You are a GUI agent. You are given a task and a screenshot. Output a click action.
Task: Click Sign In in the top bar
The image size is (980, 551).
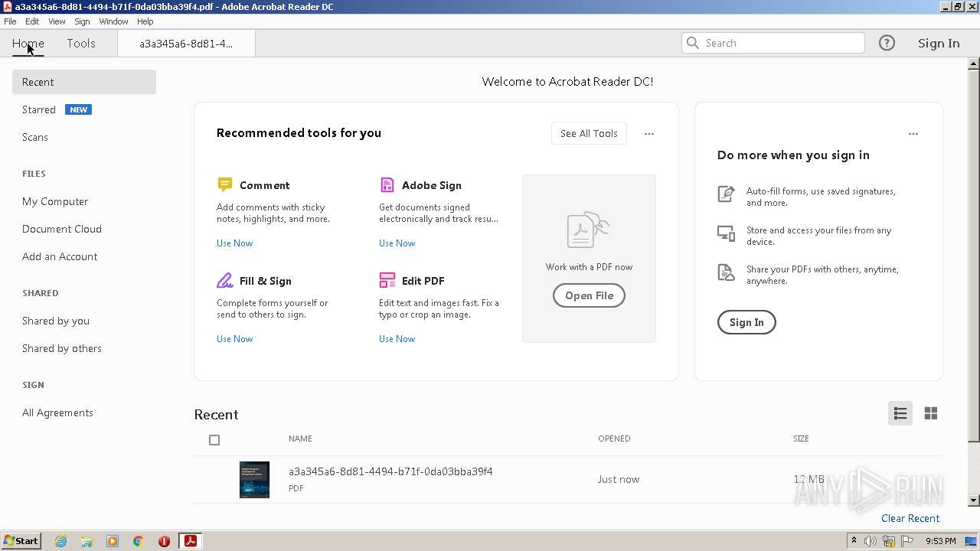point(939,43)
